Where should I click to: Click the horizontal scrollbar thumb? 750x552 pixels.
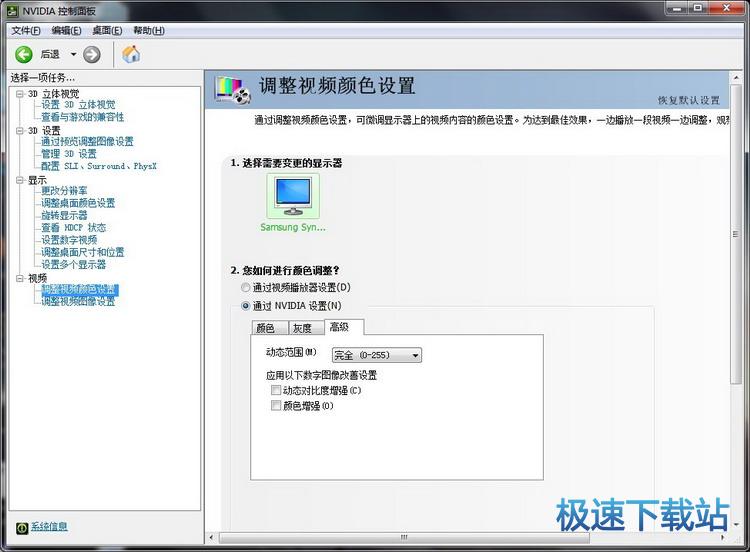[404, 538]
